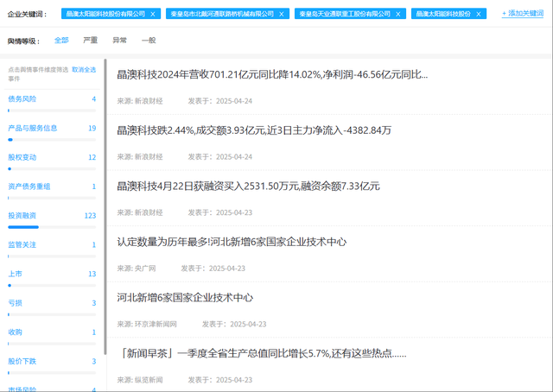Click the 上市 progress bar
Image resolution: width=553 pixels, height=392 pixels.
tap(52, 286)
